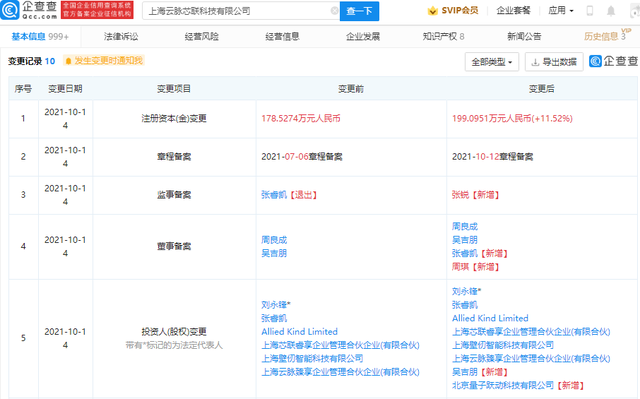Open the 全部类型 filter dropdown
The image size is (640, 399).
pos(492,62)
